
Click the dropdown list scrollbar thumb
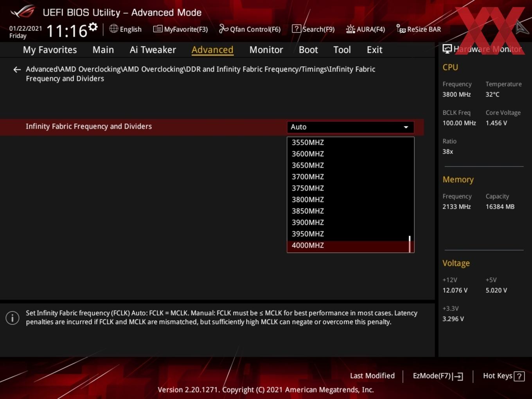(x=410, y=244)
